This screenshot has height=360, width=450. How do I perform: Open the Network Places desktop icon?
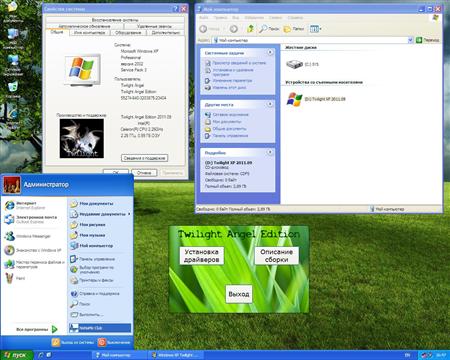(x=13, y=64)
